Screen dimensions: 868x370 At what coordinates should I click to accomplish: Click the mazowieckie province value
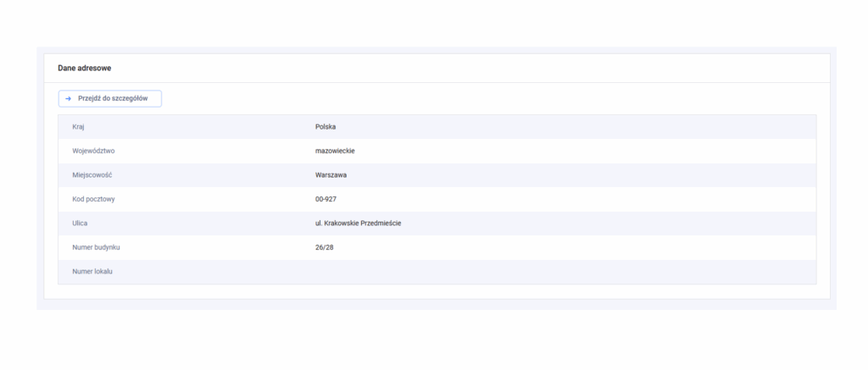coord(334,151)
